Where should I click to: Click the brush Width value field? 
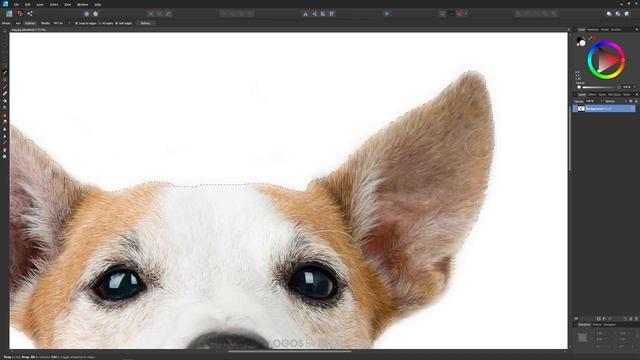(58, 23)
